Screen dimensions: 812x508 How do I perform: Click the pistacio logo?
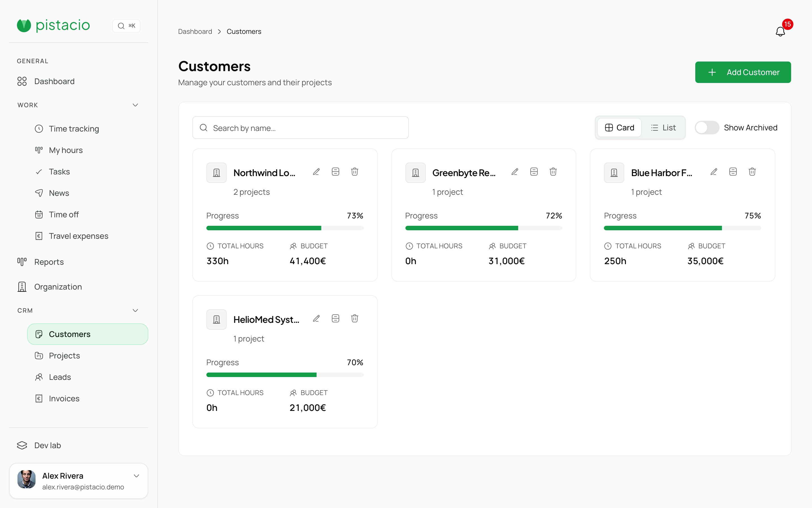[53, 25]
